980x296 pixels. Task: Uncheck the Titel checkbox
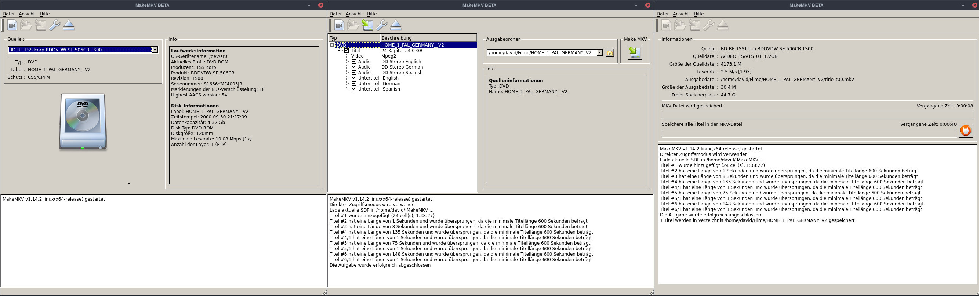click(346, 51)
